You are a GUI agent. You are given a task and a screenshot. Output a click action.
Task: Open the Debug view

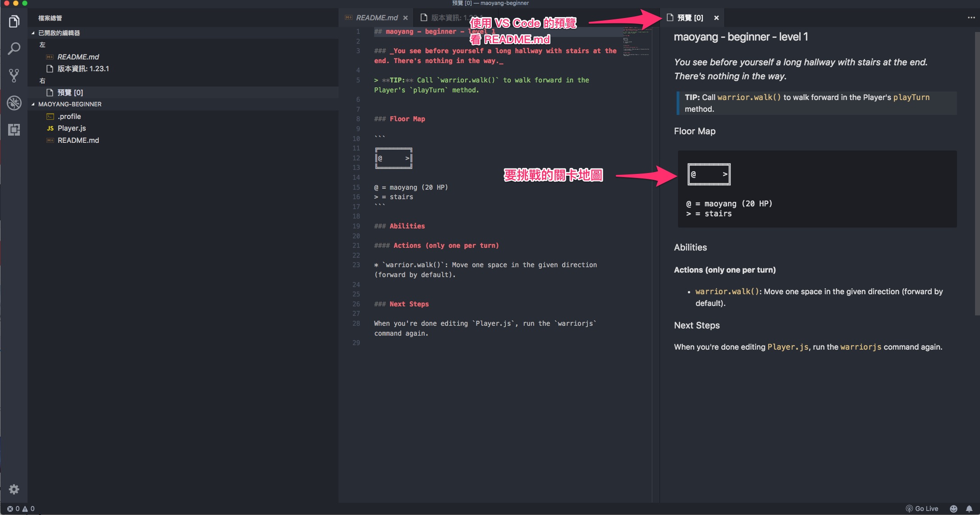pyautogui.click(x=14, y=103)
